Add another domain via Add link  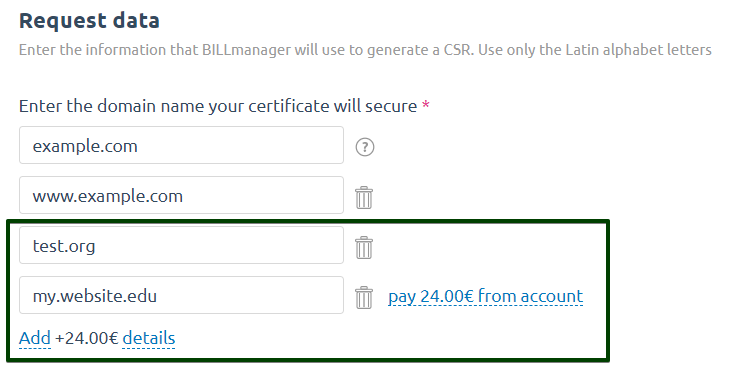(35, 338)
